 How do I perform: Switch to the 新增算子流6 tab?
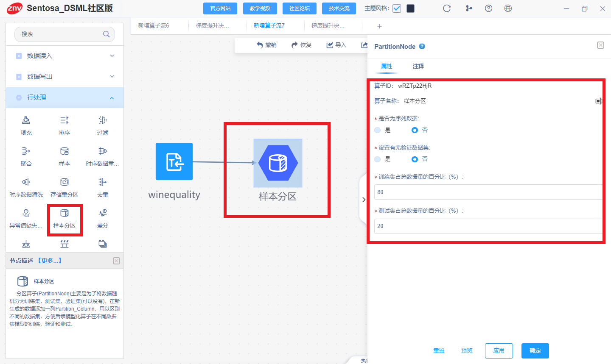pos(154,25)
